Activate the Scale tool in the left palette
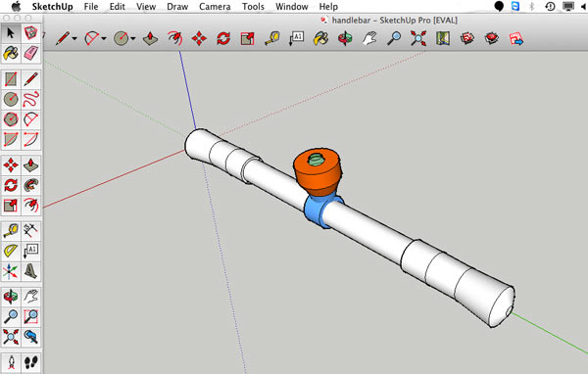The height and width of the screenshot is (374, 588). [11, 205]
